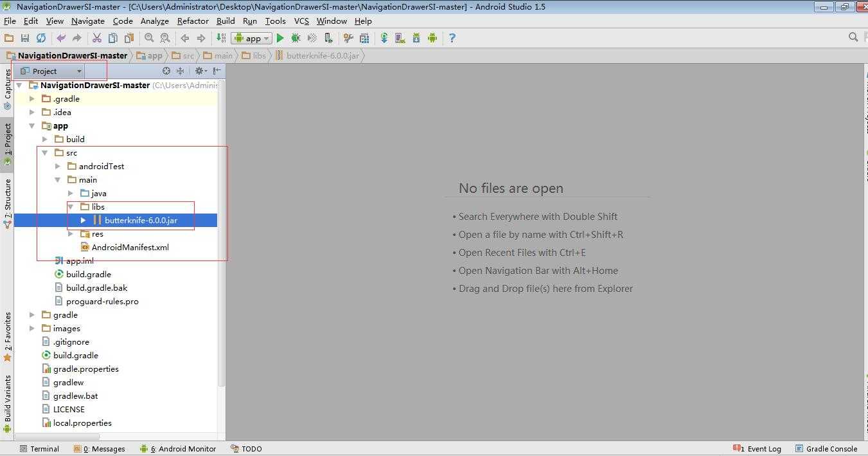
Task: Open the app run configuration dropdown
Action: (x=252, y=38)
